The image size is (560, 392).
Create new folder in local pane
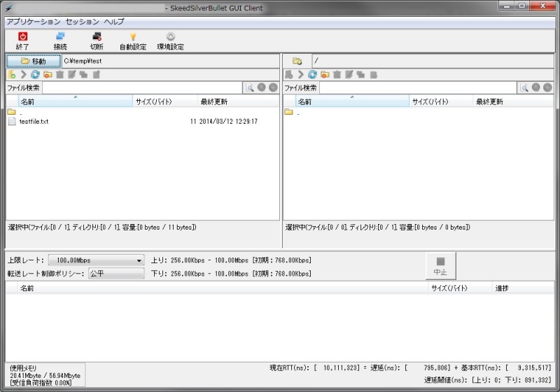click(48, 74)
